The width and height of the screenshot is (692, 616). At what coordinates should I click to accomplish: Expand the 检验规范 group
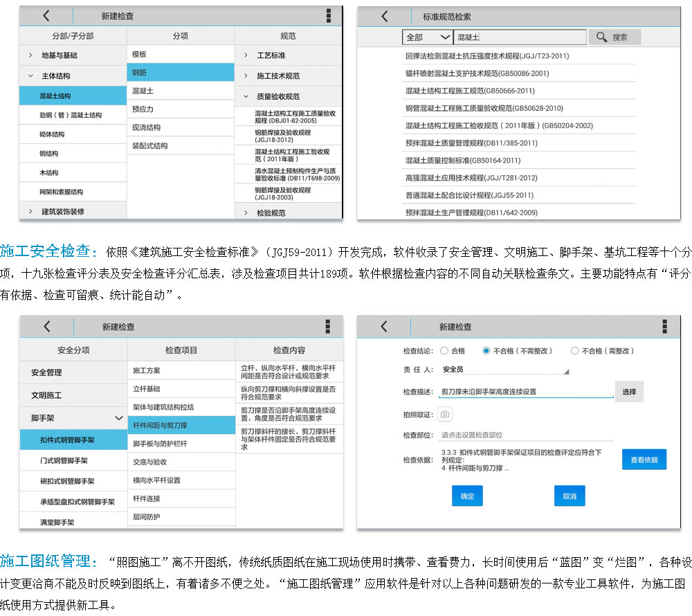(x=246, y=212)
